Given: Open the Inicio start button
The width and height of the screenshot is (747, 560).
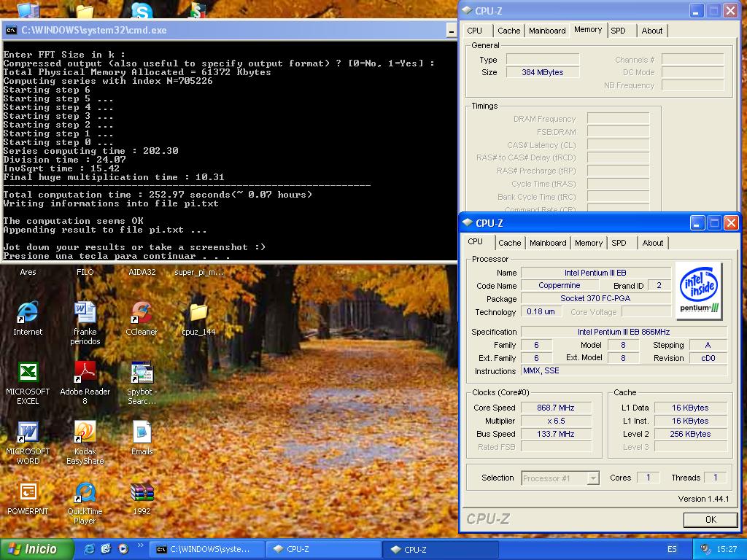Looking at the screenshot, I should pyautogui.click(x=36, y=549).
